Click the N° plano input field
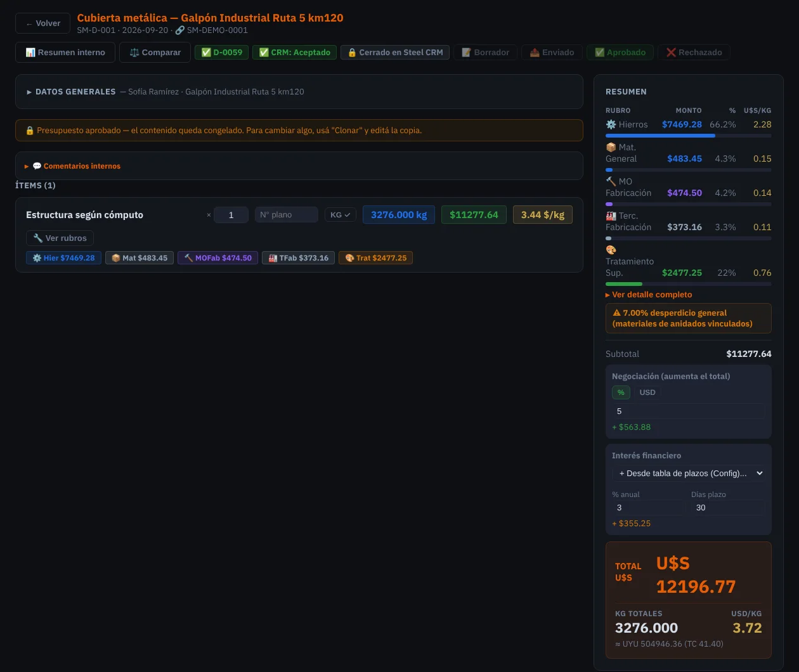Image resolution: width=799 pixels, height=672 pixels. point(287,215)
